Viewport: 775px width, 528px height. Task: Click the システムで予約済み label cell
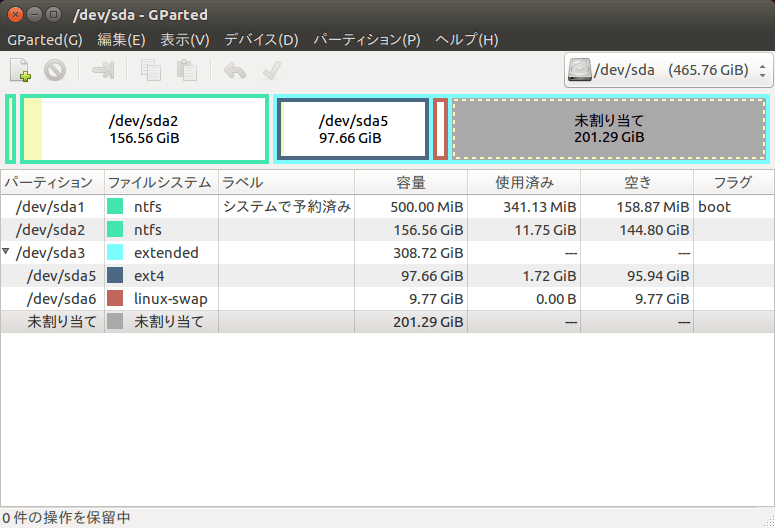pyautogui.click(x=287, y=206)
